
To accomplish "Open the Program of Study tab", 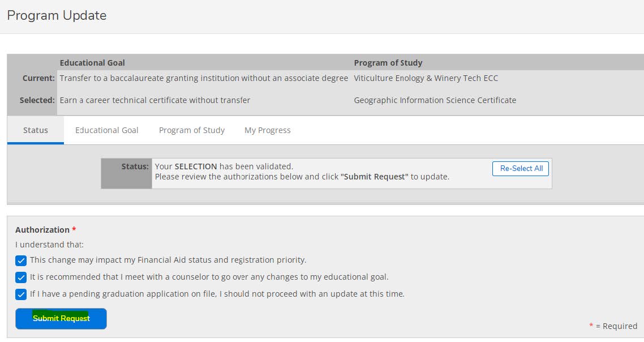I will coord(192,130).
